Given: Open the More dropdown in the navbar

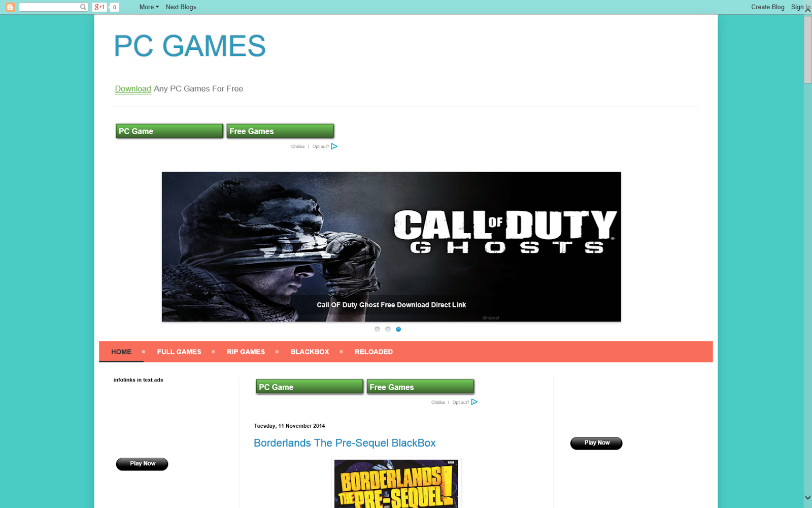Looking at the screenshot, I should click(148, 7).
